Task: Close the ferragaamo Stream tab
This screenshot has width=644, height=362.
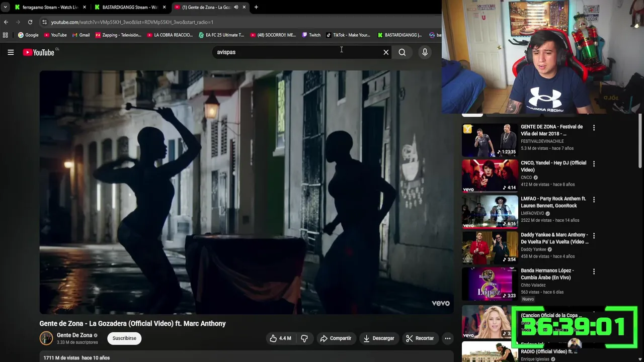Action: [85, 7]
